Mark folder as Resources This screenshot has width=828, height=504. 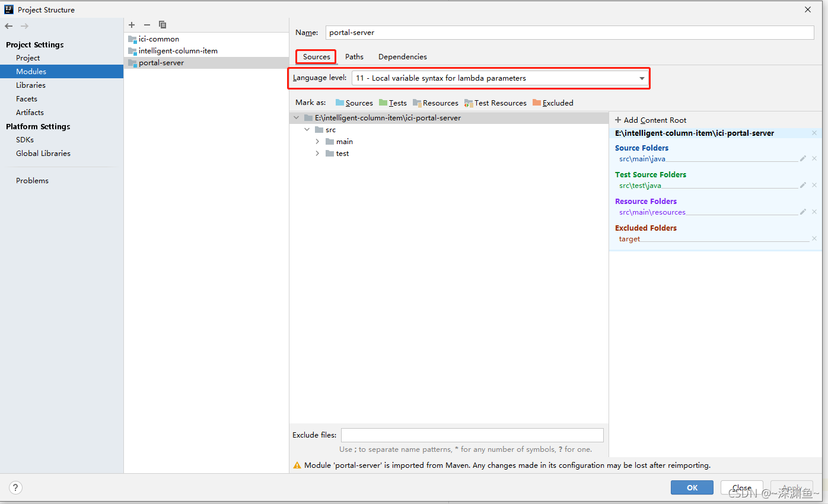pos(435,103)
